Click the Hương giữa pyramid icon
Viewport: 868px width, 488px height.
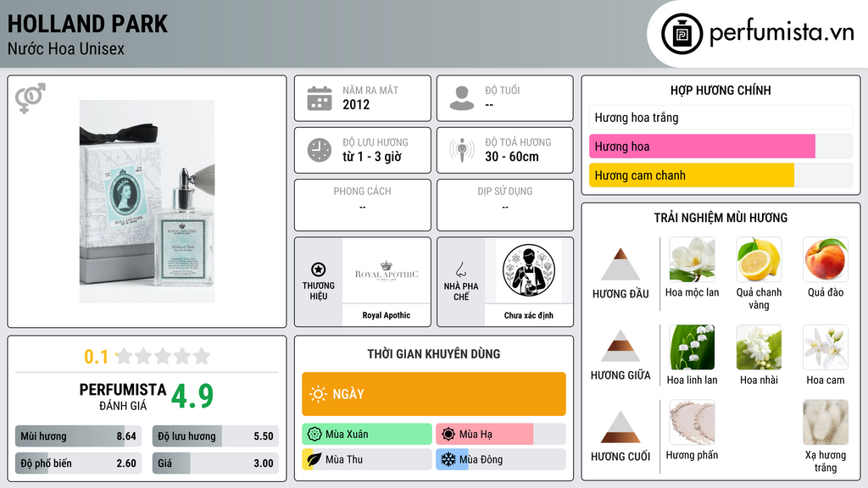(x=620, y=346)
